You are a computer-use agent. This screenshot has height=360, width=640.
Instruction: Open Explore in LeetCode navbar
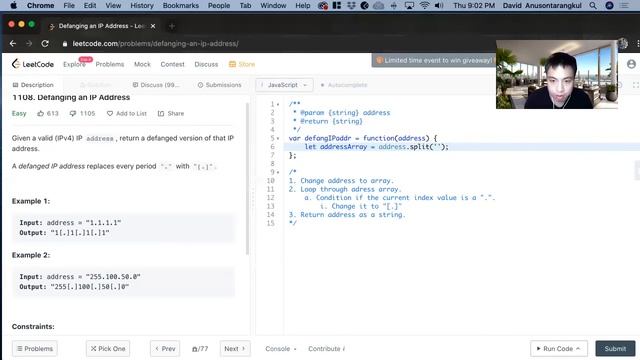tap(74, 64)
